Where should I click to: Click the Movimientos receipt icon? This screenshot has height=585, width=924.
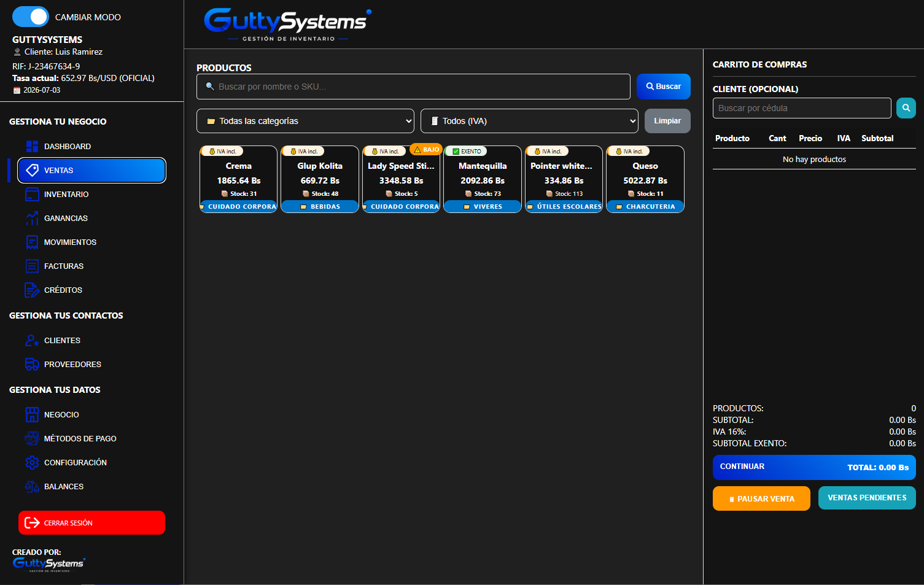coord(33,242)
